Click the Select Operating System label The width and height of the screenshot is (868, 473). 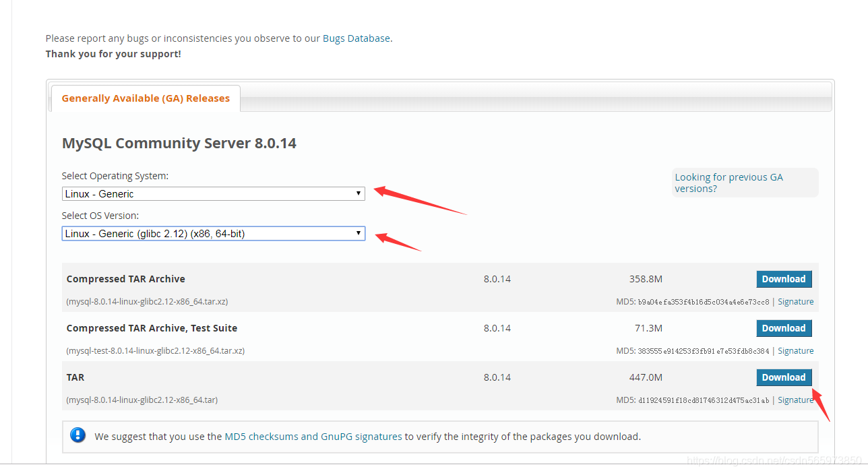click(x=115, y=176)
